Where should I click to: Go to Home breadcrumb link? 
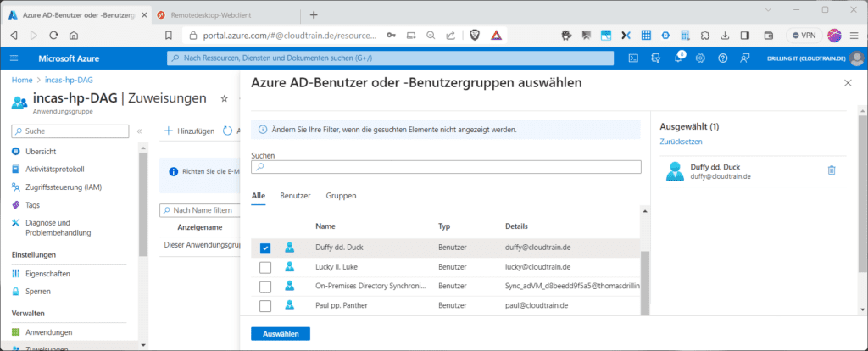(x=22, y=80)
